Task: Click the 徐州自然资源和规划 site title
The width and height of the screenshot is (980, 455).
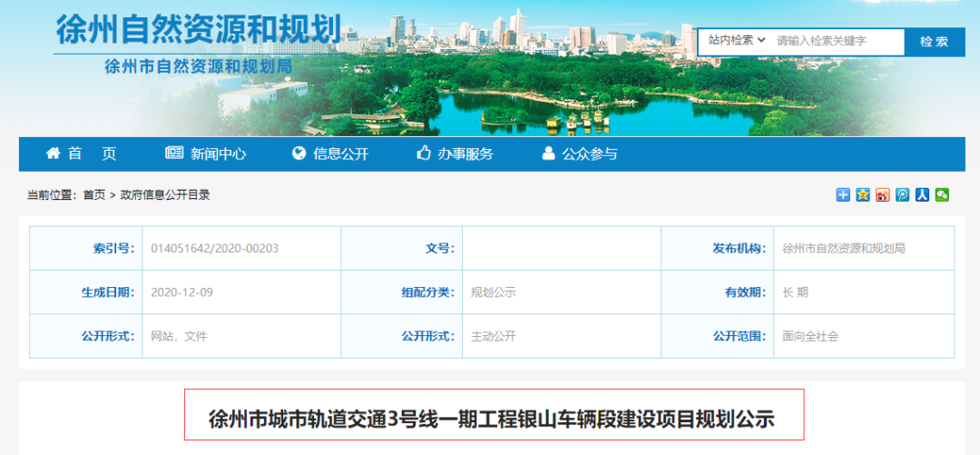Action: coord(198,30)
